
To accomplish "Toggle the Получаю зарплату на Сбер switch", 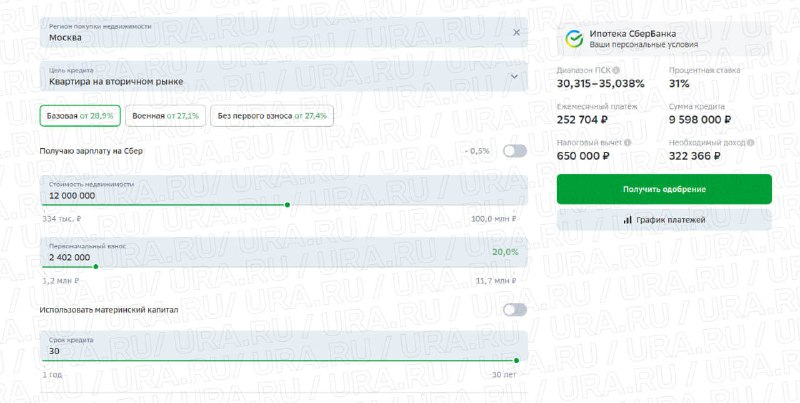I will [515, 151].
